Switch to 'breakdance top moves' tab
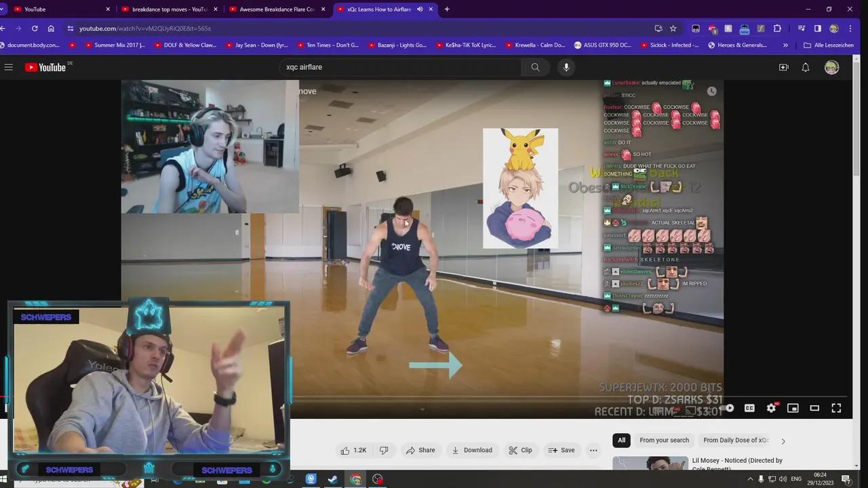This screenshot has height=488, width=868. [168, 9]
